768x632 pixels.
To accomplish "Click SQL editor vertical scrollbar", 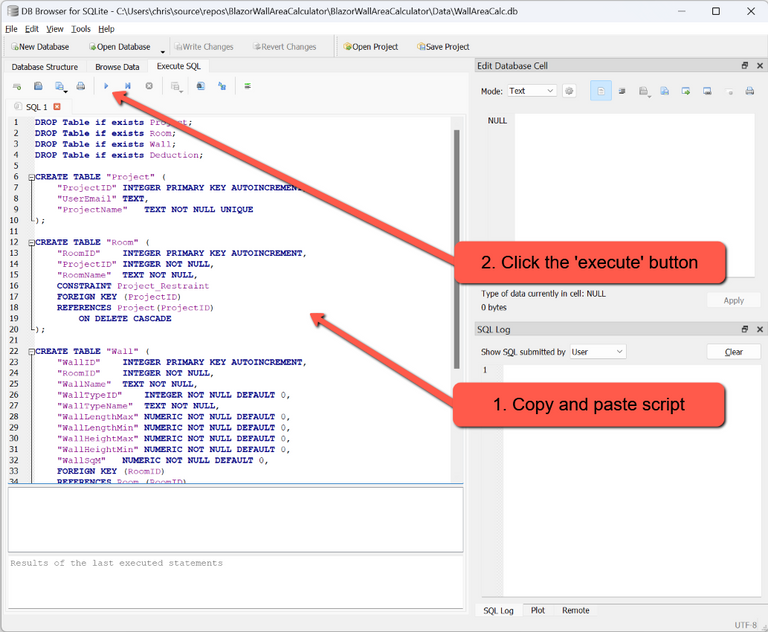I will click(x=456, y=249).
